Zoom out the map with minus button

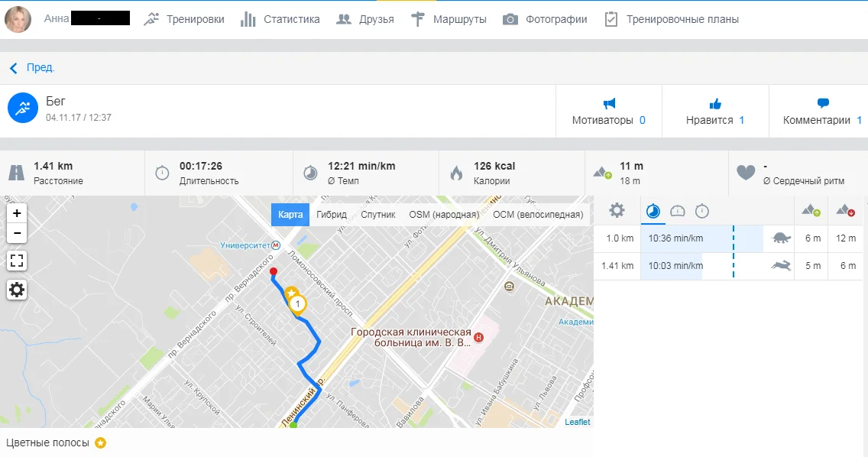pos(17,233)
